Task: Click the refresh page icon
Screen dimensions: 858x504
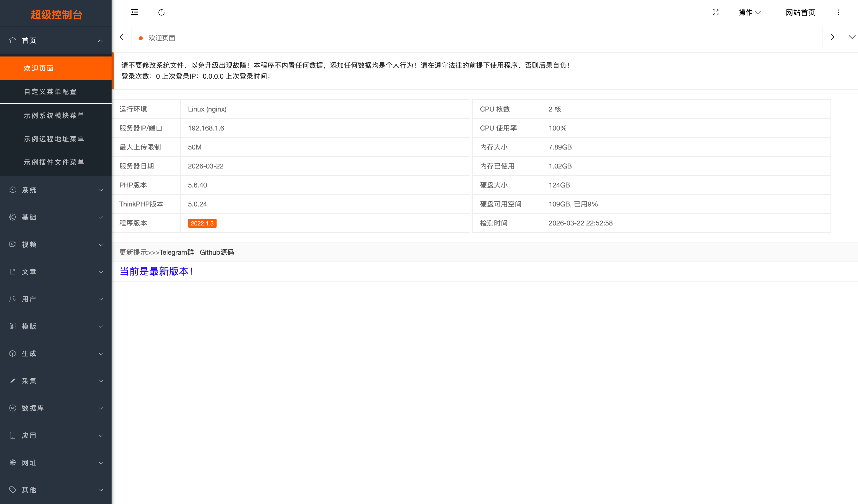Action: (x=161, y=13)
